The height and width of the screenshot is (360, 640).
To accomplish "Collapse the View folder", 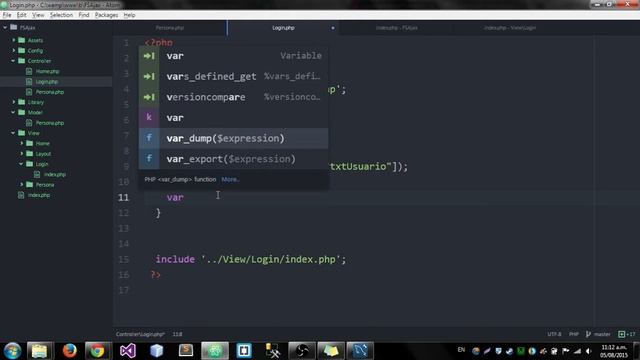I will point(13,133).
